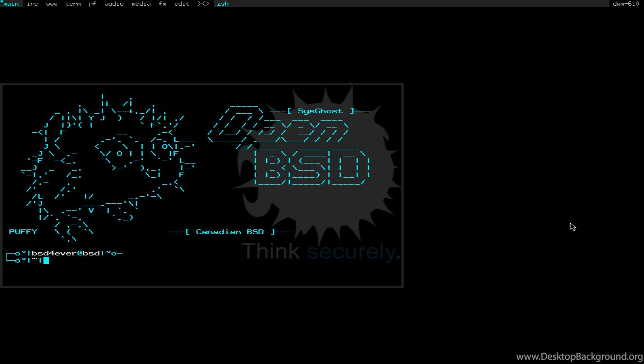Click the PUFFY label in terminal

click(x=23, y=232)
